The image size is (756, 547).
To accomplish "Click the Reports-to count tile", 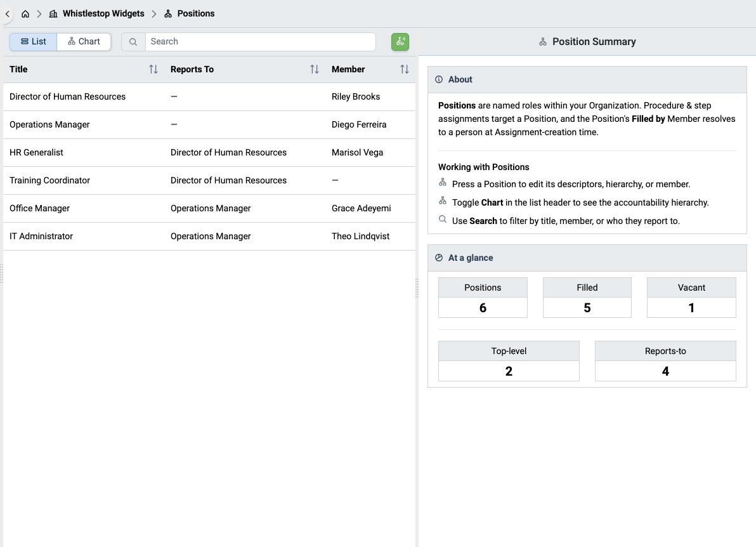I will tap(665, 361).
